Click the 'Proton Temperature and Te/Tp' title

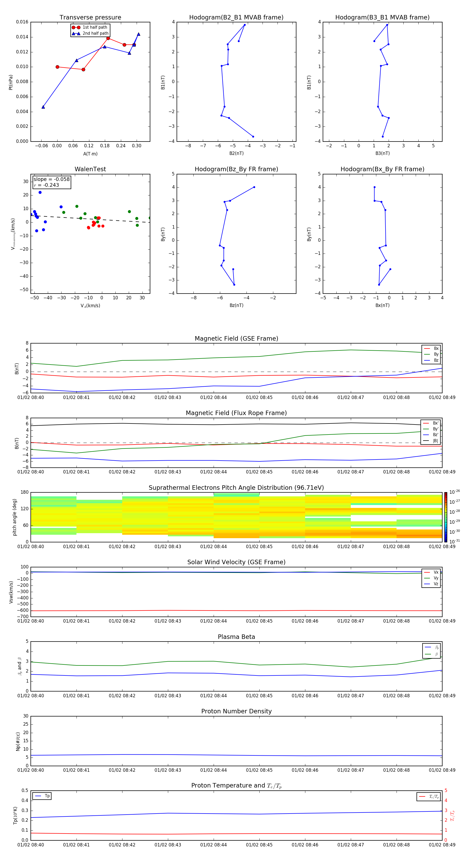(236, 786)
